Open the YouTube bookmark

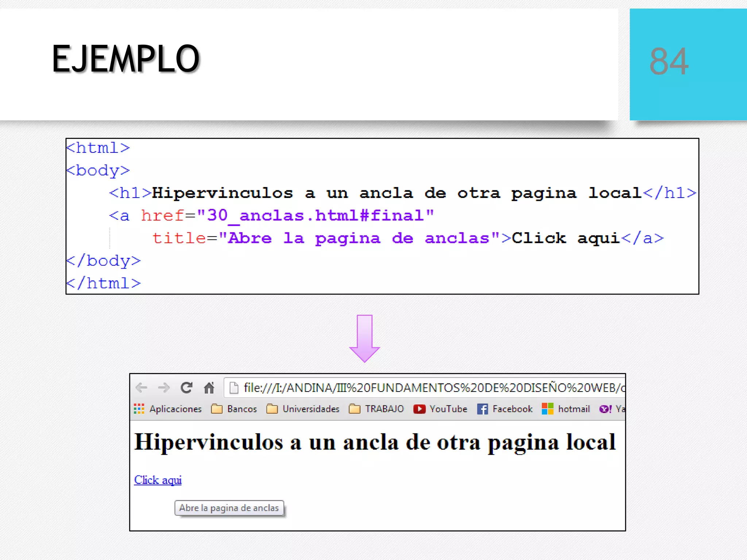pyautogui.click(x=440, y=409)
